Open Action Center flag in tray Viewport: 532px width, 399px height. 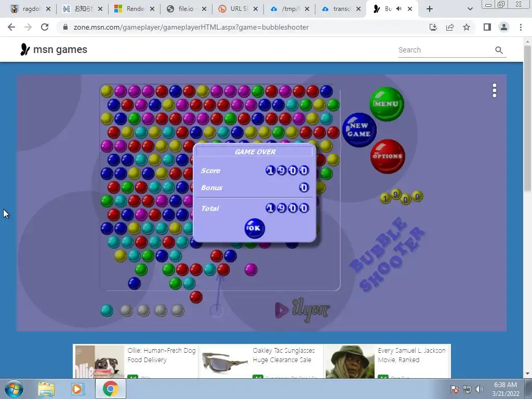tap(455, 389)
